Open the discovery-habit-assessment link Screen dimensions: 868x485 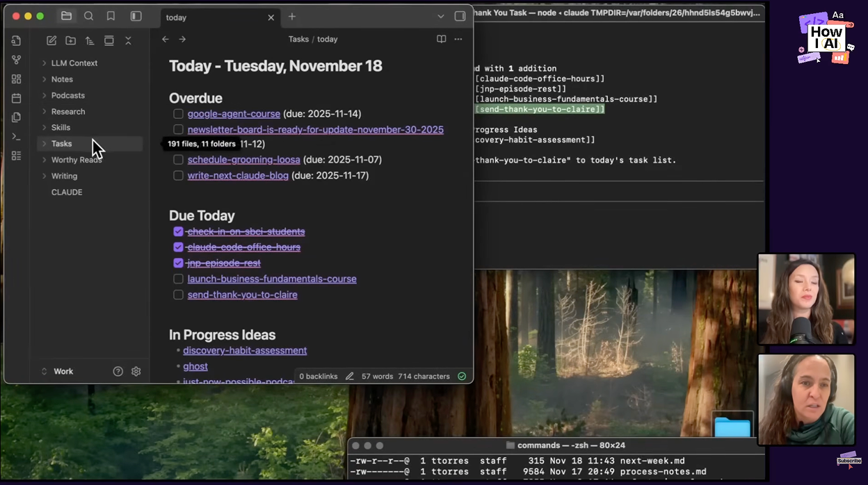pyautogui.click(x=245, y=351)
